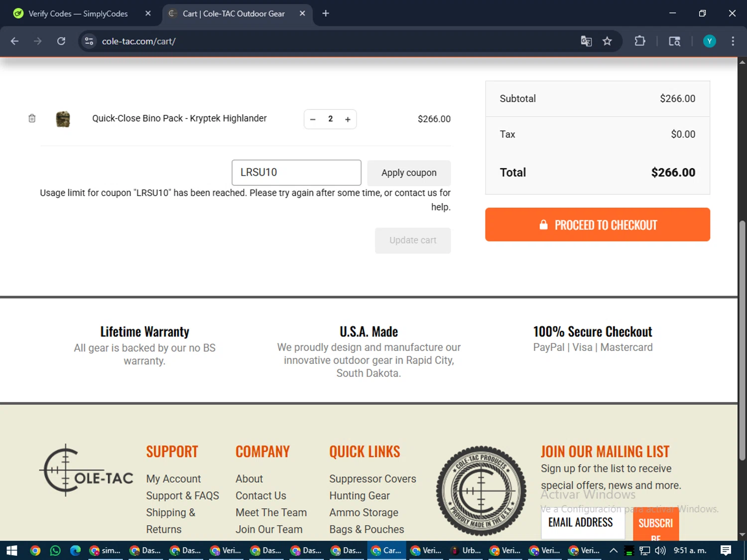Click the Update cart button
747x560 pixels.
(413, 240)
